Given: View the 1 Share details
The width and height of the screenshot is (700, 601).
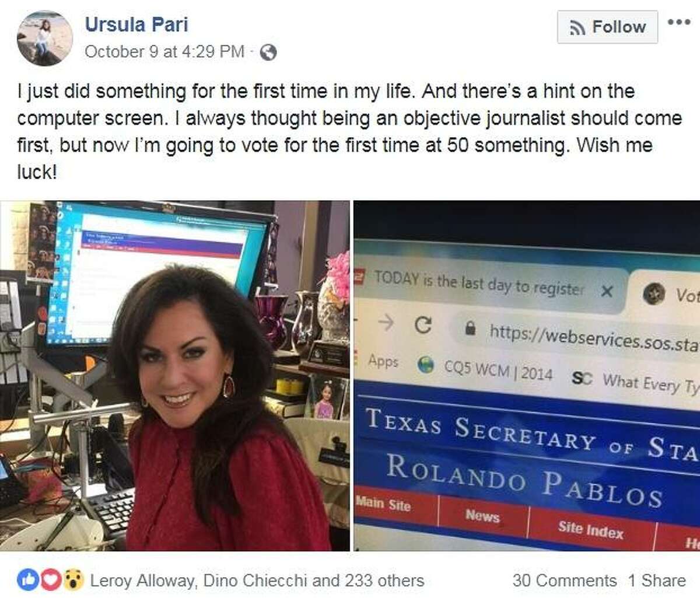Looking at the screenshot, I should (657, 581).
